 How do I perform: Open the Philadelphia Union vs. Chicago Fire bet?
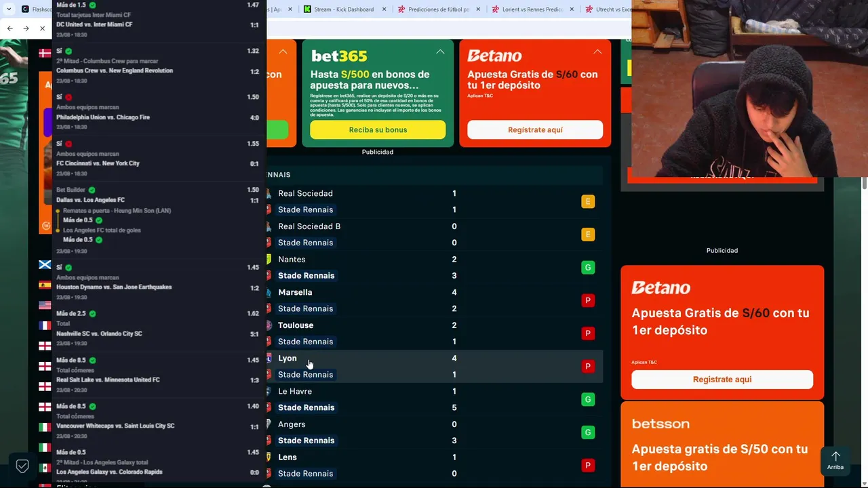(x=103, y=117)
